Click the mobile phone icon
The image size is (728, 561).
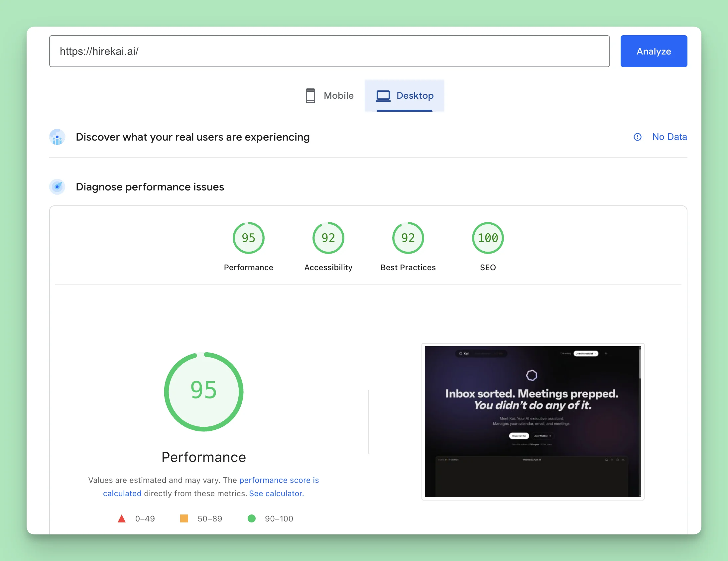point(310,96)
